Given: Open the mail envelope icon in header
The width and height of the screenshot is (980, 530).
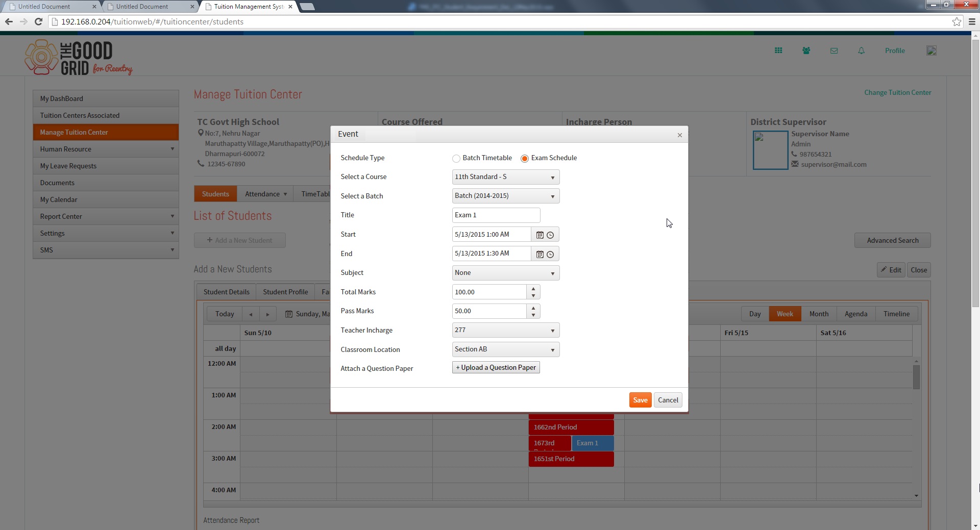Looking at the screenshot, I should (834, 51).
